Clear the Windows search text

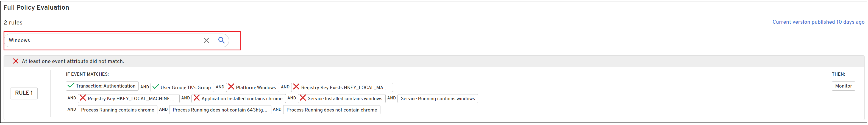tap(206, 40)
